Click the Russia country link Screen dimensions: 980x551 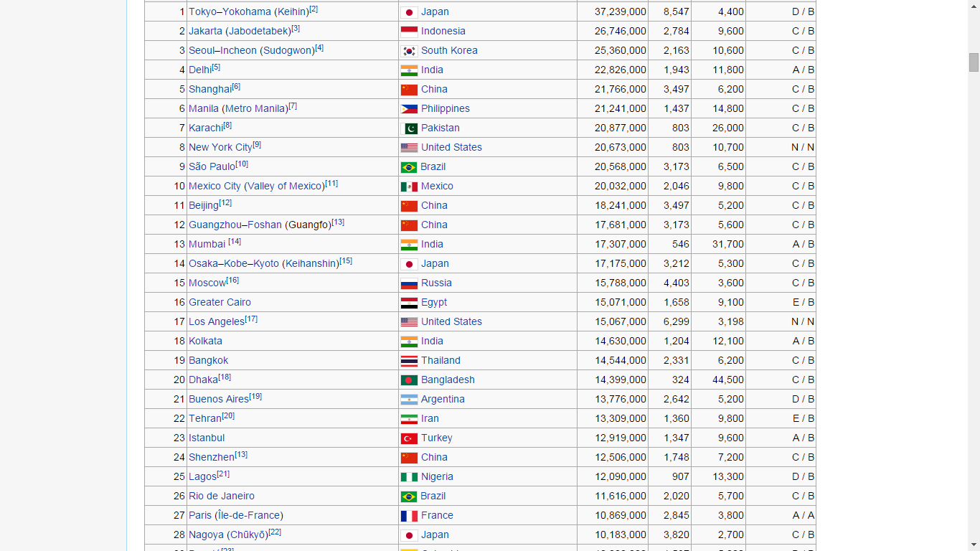[x=436, y=283]
